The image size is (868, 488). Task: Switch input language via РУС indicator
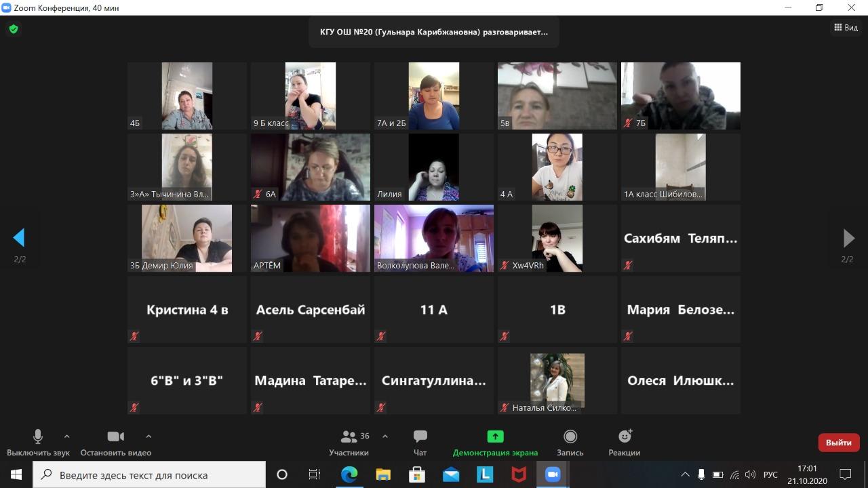(770, 474)
